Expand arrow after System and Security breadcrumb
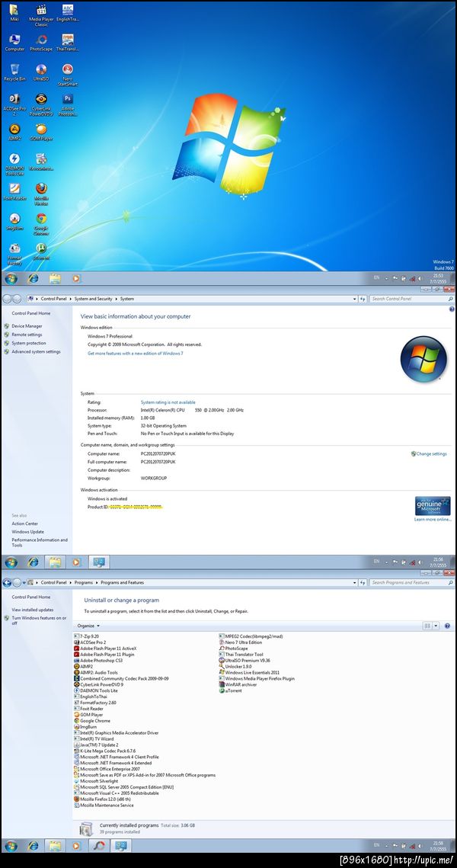The height and width of the screenshot is (868, 457). click(117, 299)
